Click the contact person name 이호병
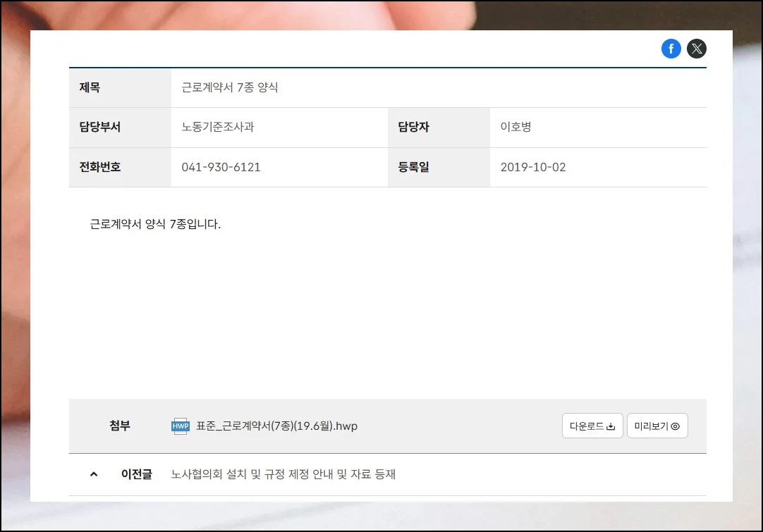 click(515, 128)
